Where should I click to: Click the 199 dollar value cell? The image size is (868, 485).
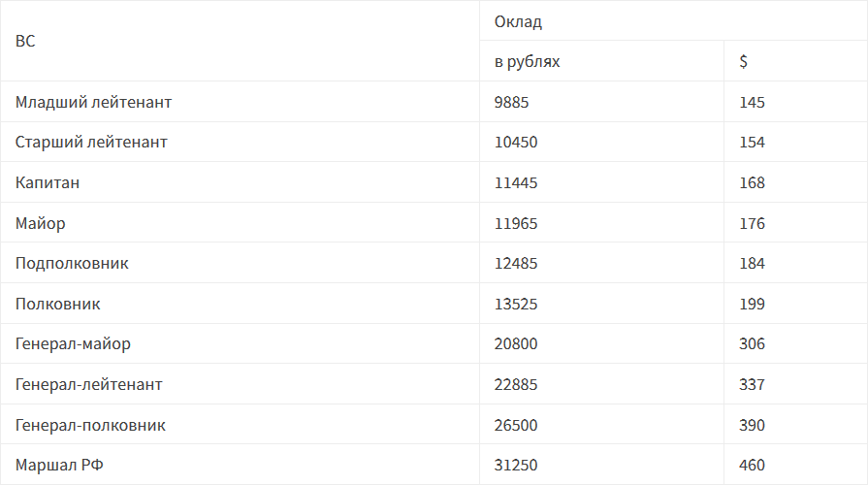(752, 305)
